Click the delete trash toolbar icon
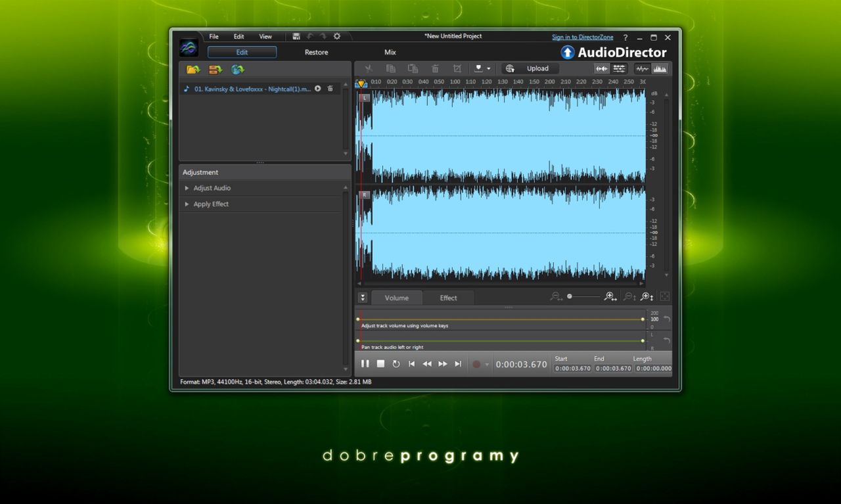Image resolution: width=841 pixels, height=504 pixels. point(435,68)
